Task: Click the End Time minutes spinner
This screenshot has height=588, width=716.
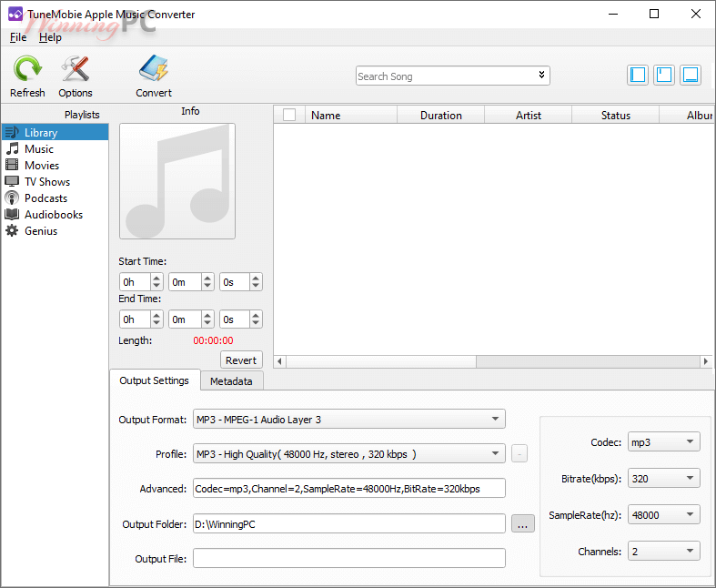Action: tap(191, 319)
